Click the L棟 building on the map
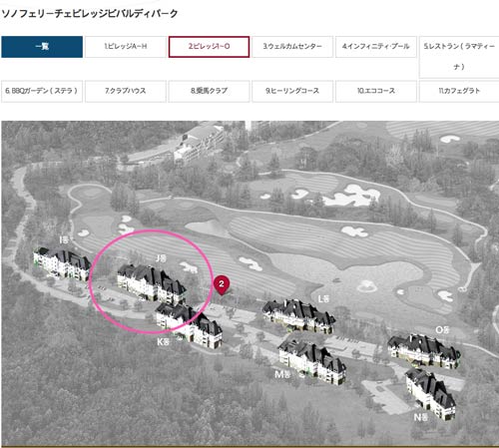 click(298, 316)
